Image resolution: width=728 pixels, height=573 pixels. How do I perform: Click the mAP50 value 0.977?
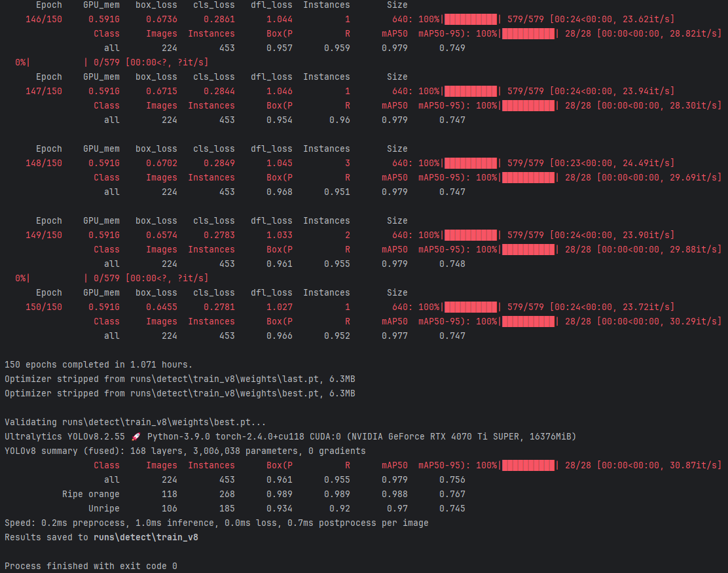pos(395,336)
